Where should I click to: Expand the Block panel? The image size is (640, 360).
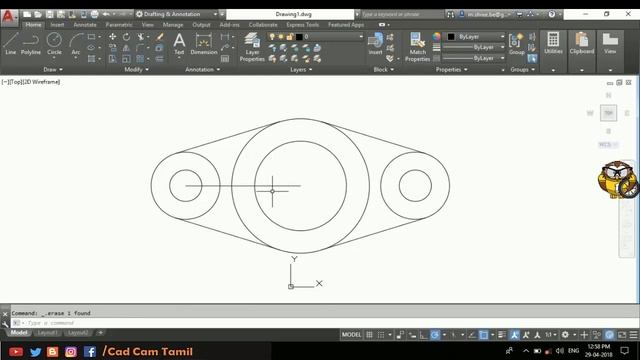383,70
